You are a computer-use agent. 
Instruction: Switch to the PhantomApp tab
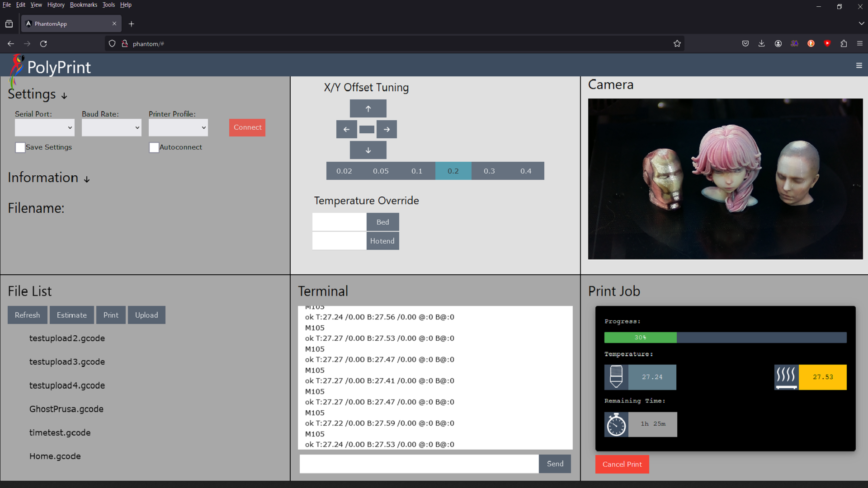(68, 24)
